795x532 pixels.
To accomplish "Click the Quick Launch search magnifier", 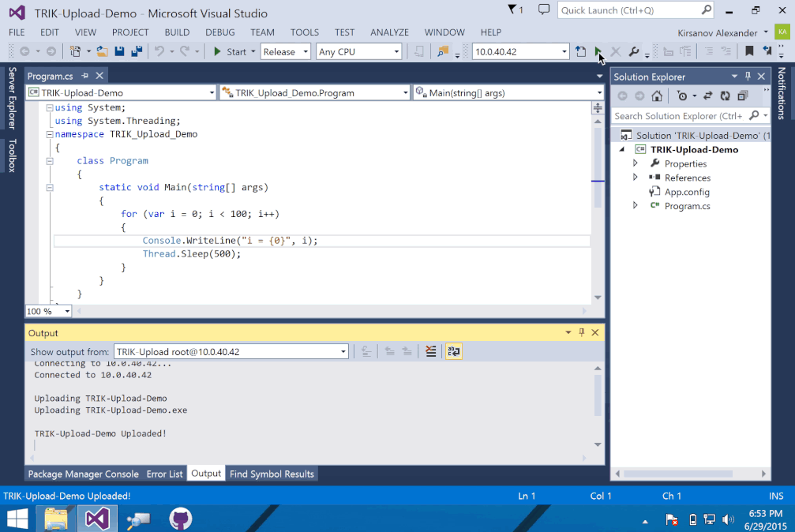I will point(707,9).
